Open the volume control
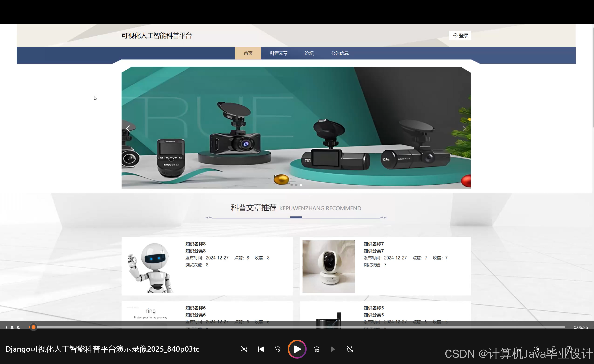Viewport: 594px width, 364px height. tap(536, 349)
